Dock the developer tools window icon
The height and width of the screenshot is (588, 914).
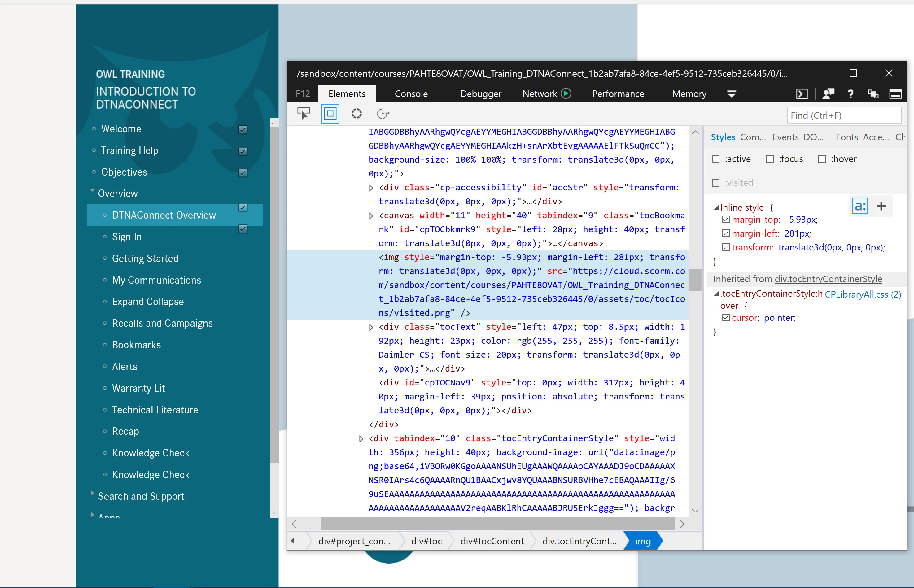pos(895,94)
